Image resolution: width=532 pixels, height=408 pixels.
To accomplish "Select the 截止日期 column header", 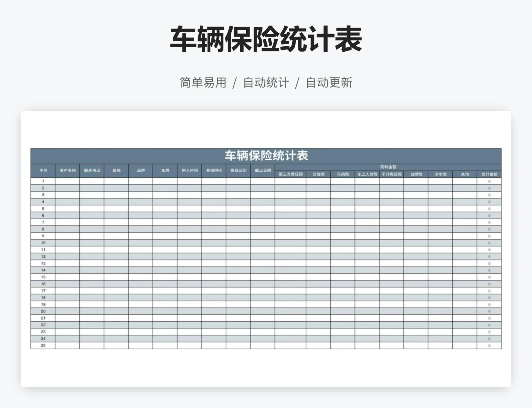I will click(x=262, y=171).
